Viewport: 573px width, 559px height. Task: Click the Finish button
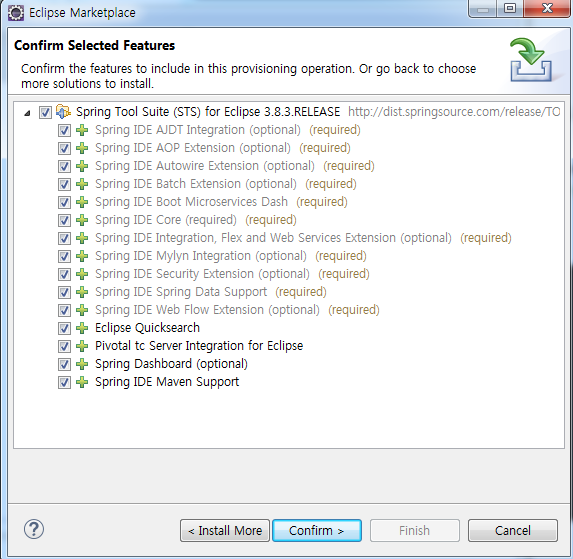click(x=415, y=530)
